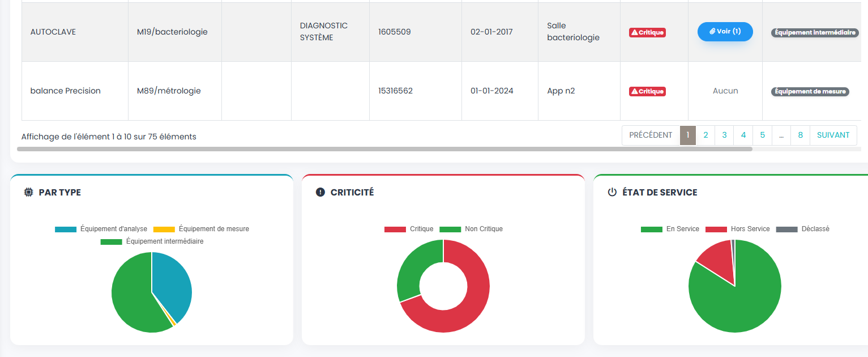Toggle Équipement d'analyse legend in type chart
The width and height of the screenshot is (868, 357).
tap(101, 229)
